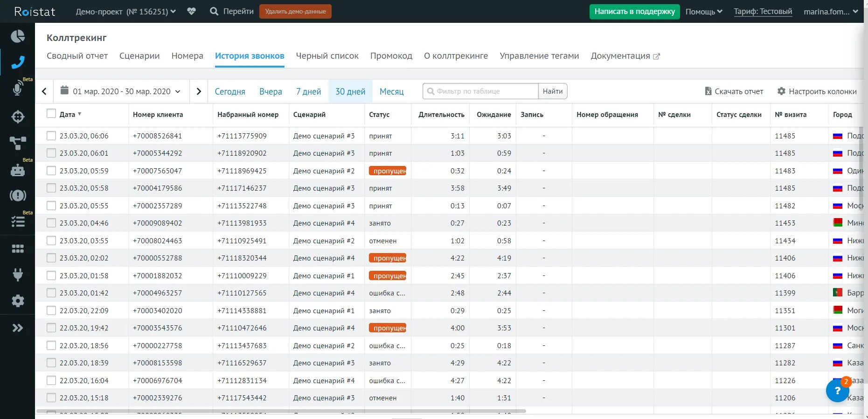Click the calendar icon in date picker
Screen dimensions: 868x419
click(x=65, y=90)
